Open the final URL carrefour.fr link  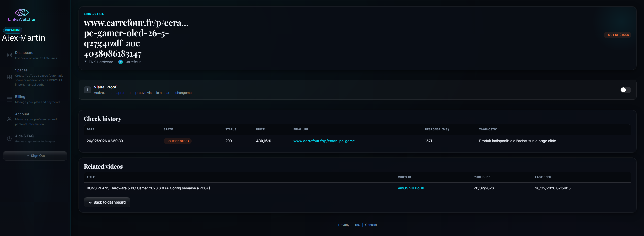pos(326,141)
